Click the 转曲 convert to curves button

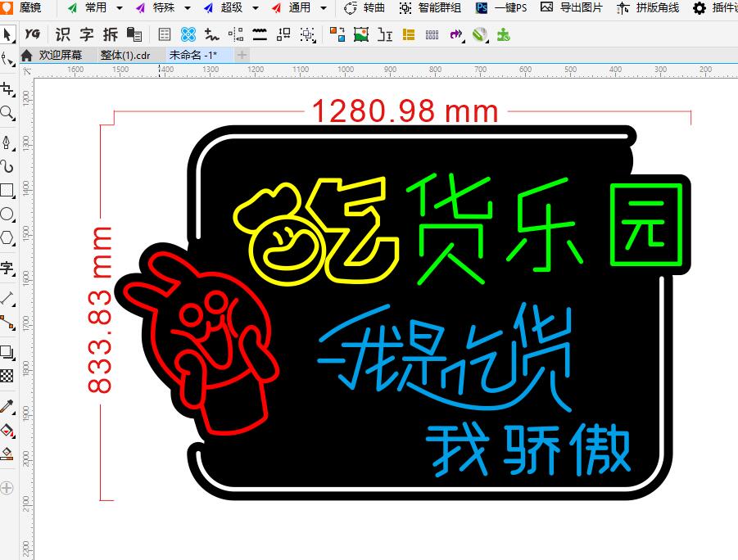tap(364, 7)
